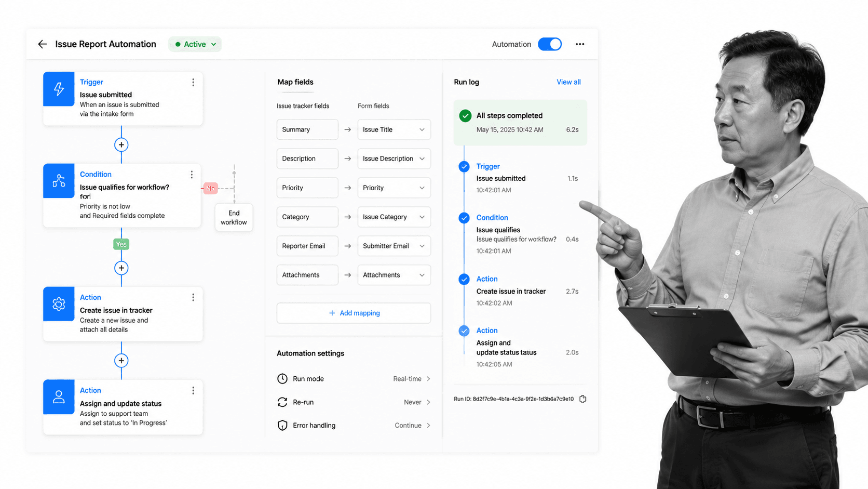Image resolution: width=868 pixels, height=489 pixels.
Task: Go back using the left arrow icon
Action: point(43,44)
